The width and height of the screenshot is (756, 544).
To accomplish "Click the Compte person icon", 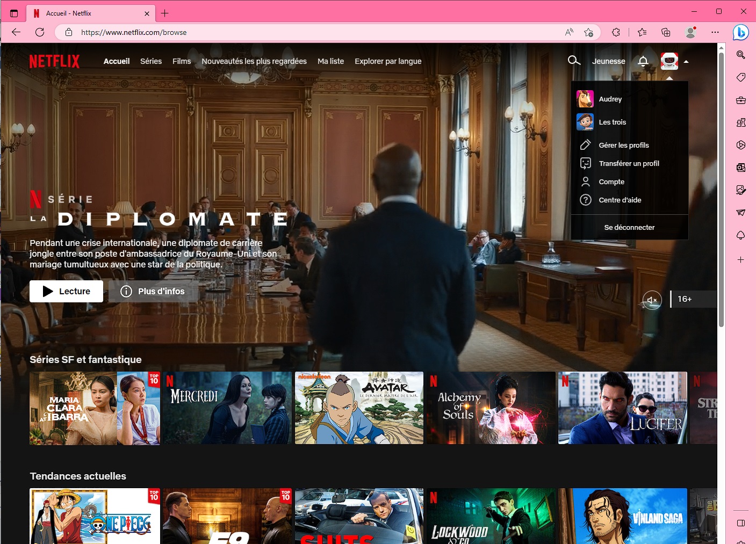I will point(585,182).
